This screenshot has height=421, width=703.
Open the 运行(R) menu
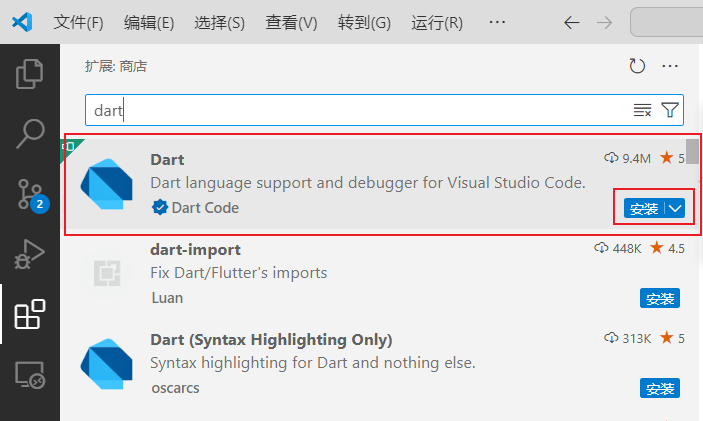click(x=437, y=22)
